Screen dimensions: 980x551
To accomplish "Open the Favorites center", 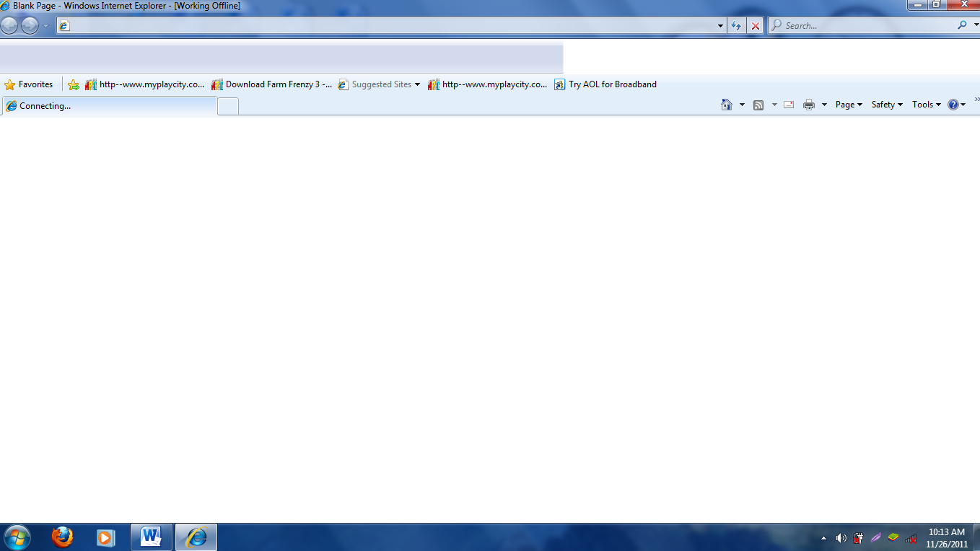I will coord(29,84).
